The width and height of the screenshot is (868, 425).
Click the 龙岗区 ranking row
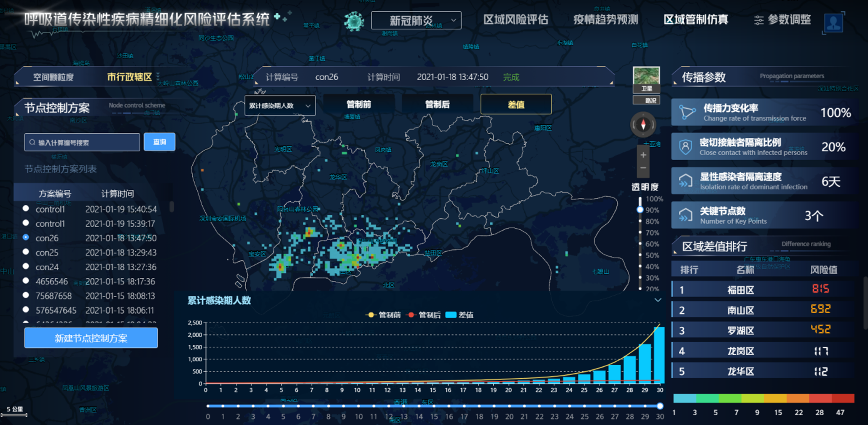[762, 351]
